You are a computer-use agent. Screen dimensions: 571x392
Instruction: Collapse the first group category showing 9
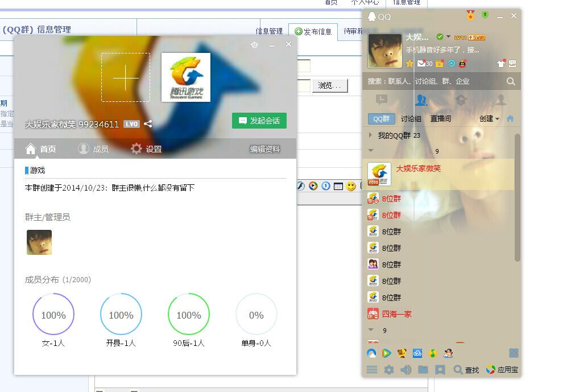(371, 150)
